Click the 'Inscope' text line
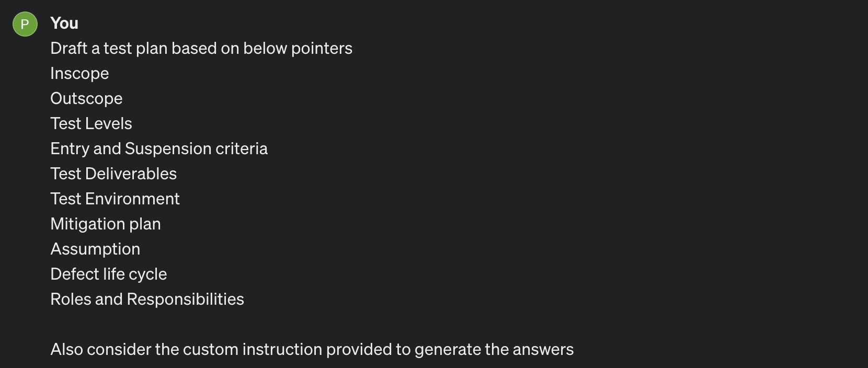The image size is (868, 368). [x=79, y=74]
